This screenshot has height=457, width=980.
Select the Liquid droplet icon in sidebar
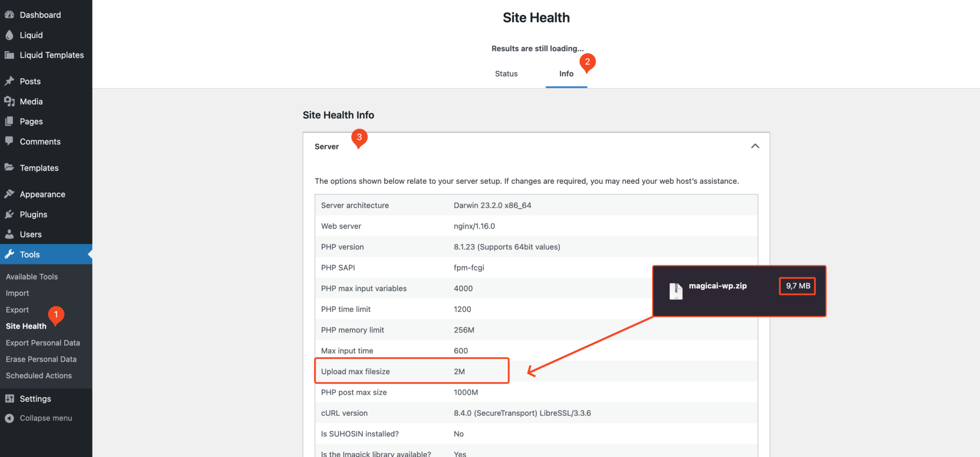pyautogui.click(x=10, y=34)
